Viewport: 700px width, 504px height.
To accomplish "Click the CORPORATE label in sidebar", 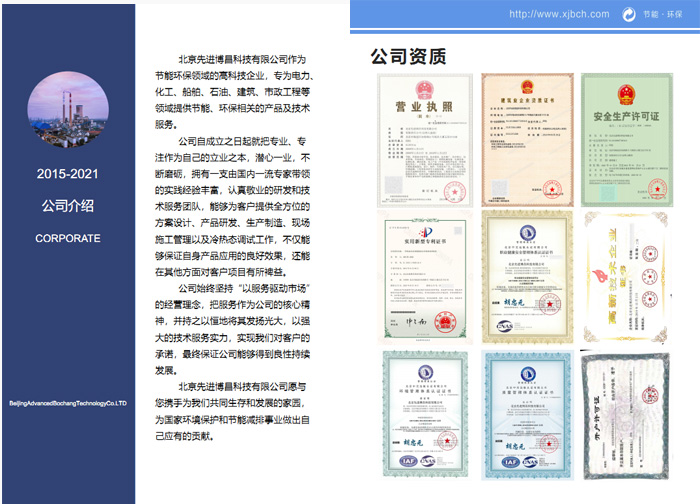I will [x=67, y=239].
